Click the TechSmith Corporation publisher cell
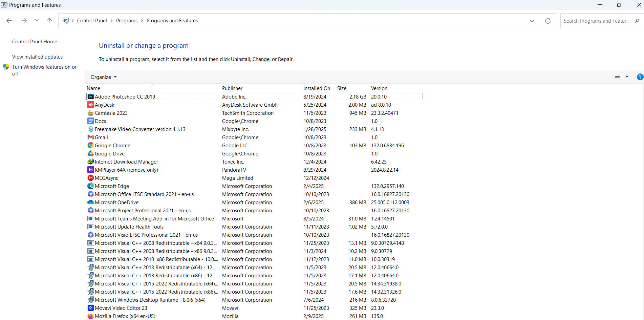 (248, 113)
